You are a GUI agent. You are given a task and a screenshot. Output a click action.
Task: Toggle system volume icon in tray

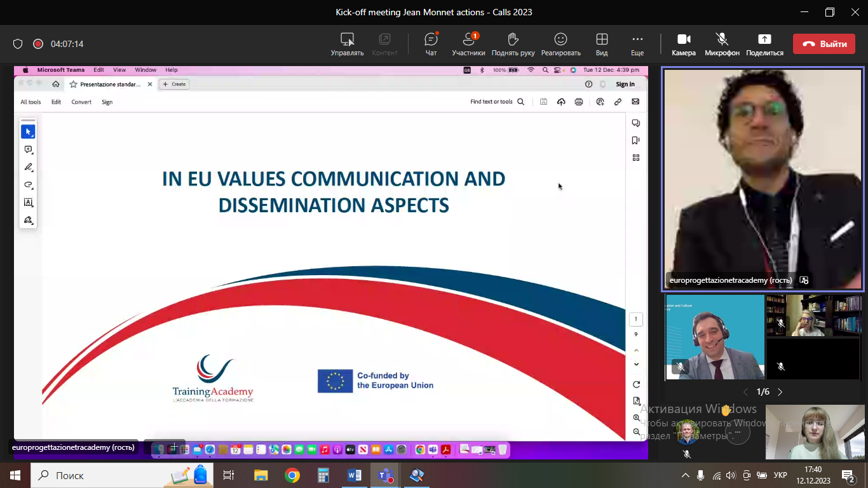pos(731,475)
